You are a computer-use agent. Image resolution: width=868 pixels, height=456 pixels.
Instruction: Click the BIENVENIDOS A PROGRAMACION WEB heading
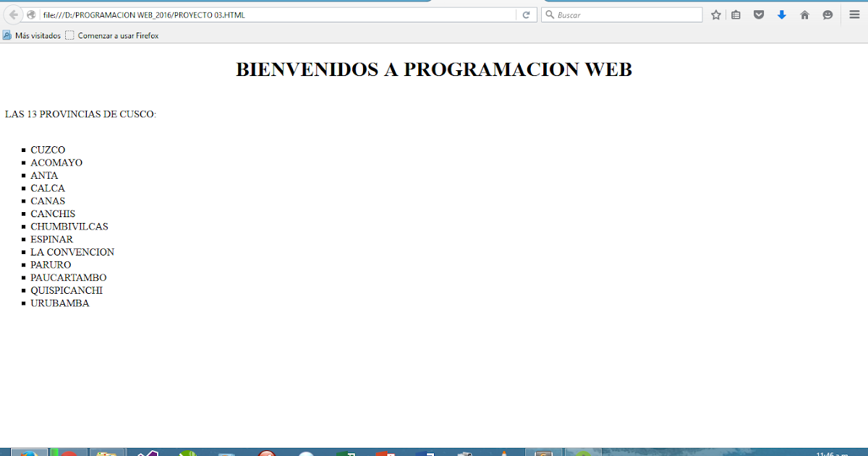coord(433,69)
